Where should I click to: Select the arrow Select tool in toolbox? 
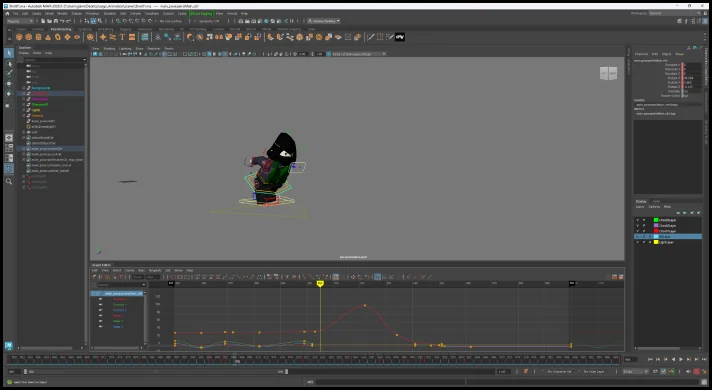tap(9, 53)
